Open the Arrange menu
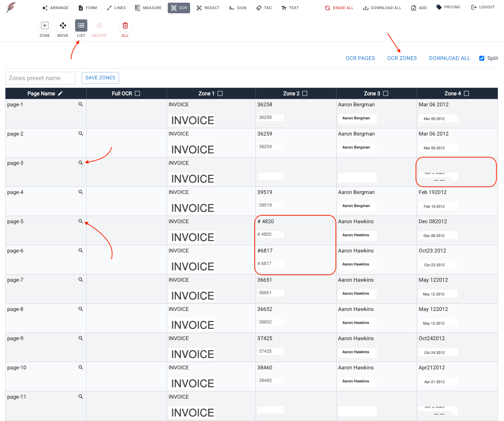 tap(55, 8)
